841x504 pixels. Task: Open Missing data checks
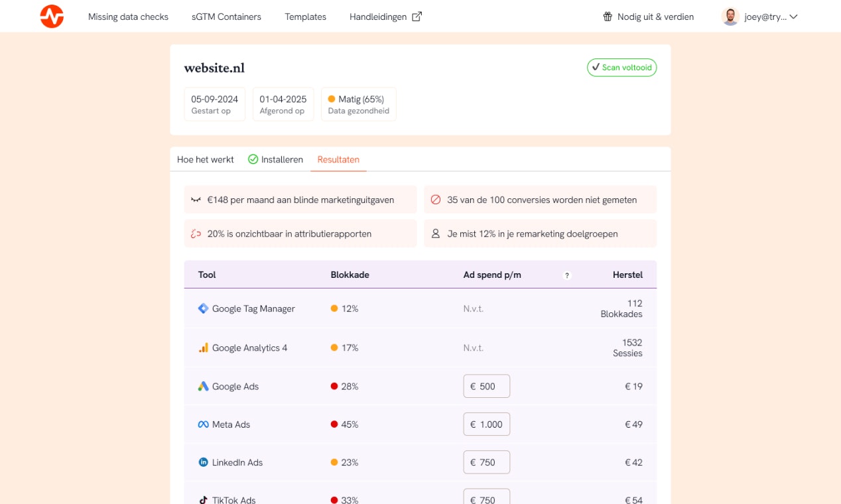tap(128, 17)
